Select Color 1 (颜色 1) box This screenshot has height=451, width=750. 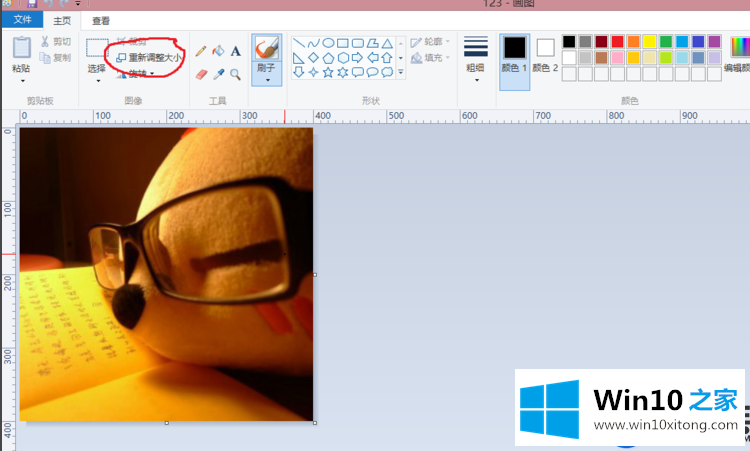[x=515, y=62]
